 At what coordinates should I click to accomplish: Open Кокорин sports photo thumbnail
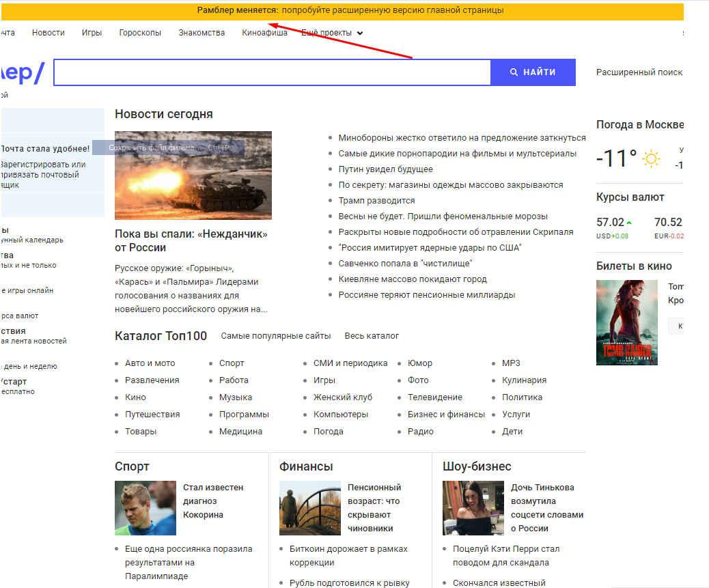point(145,508)
